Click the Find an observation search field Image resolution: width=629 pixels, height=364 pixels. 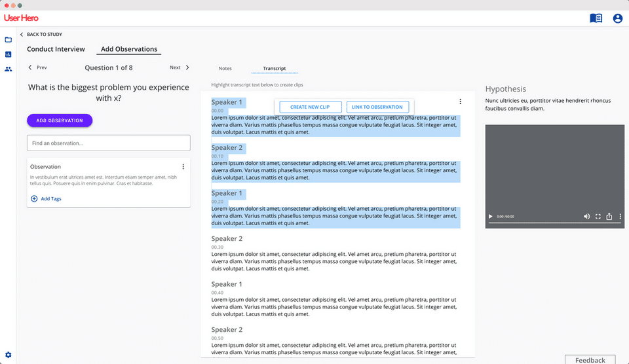point(109,143)
